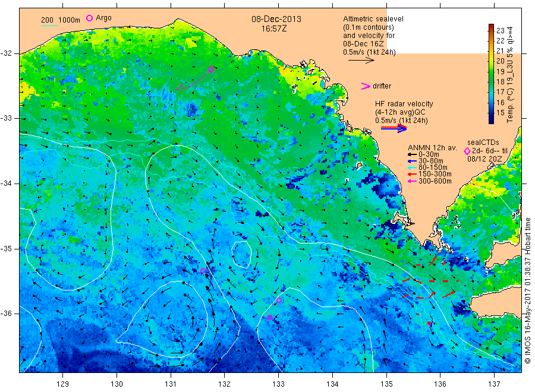Click the Temp. (°C) color bar title
The width and height of the screenshot is (535, 392).
510,74
